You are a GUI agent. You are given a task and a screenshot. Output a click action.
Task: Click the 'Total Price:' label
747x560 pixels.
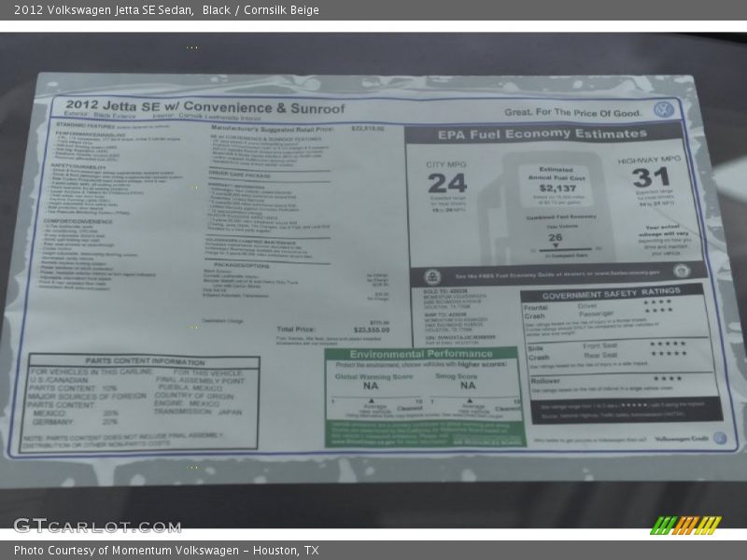(296, 329)
